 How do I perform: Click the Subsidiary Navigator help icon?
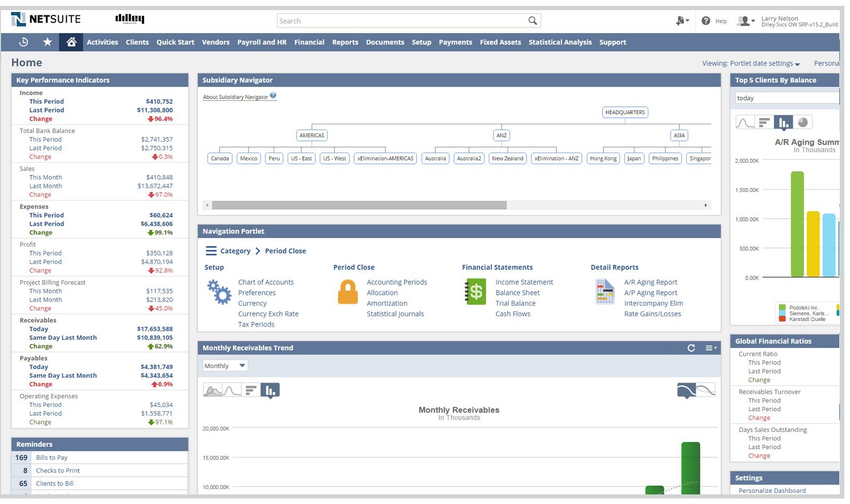[x=273, y=96]
